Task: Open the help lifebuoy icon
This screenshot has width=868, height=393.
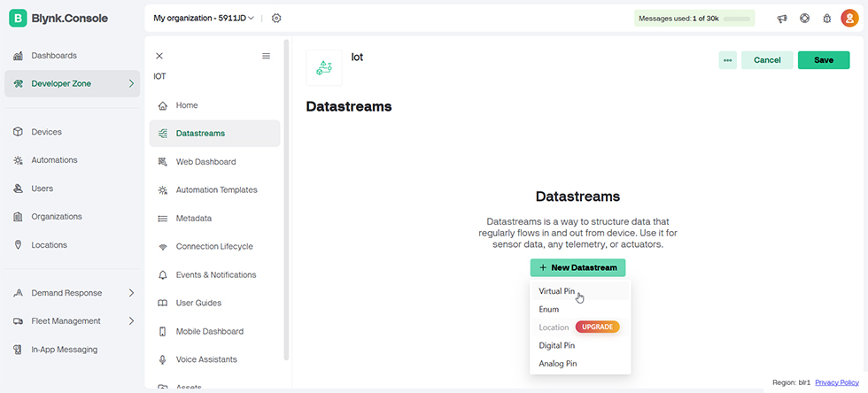Action: point(804,19)
